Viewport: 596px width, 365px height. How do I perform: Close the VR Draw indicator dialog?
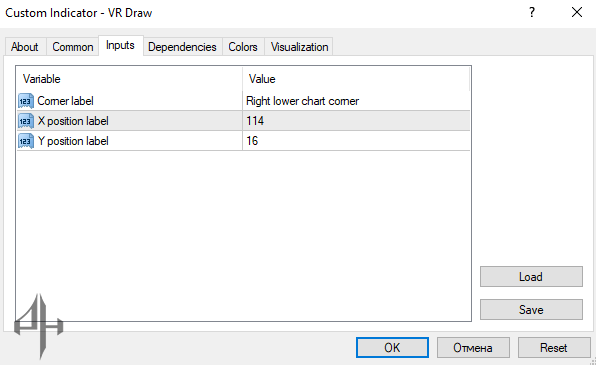point(577,13)
